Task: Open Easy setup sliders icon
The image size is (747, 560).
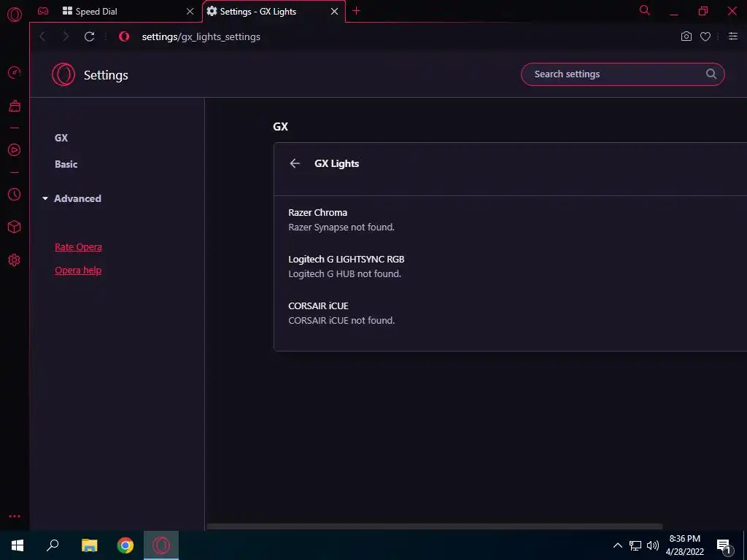Action: [733, 36]
